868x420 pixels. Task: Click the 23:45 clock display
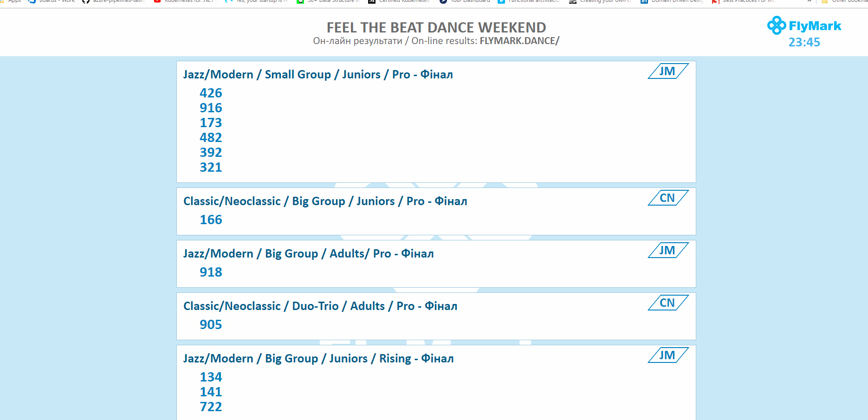pyautogui.click(x=804, y=42)
